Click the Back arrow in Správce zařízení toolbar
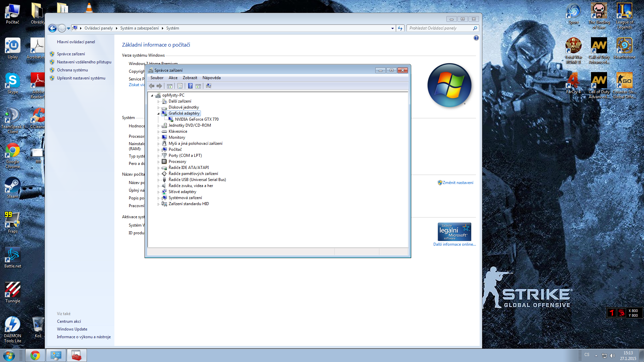Screen dimensions: 644x362 (152, 86)
